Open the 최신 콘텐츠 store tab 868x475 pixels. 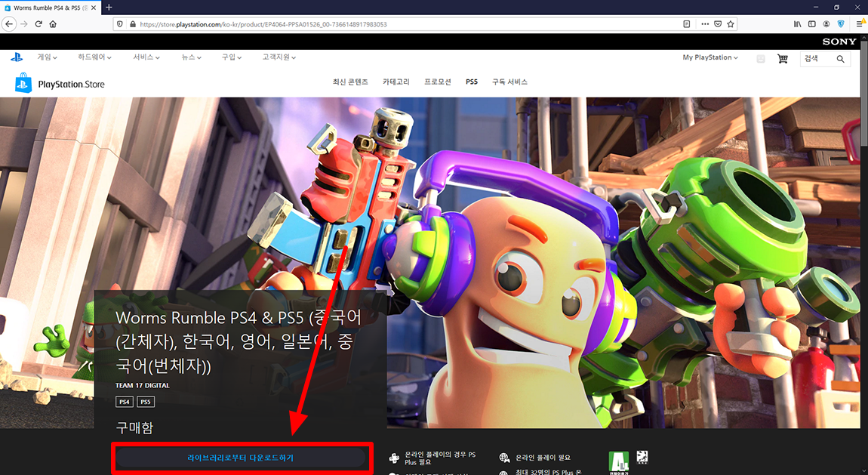point(350,82)
